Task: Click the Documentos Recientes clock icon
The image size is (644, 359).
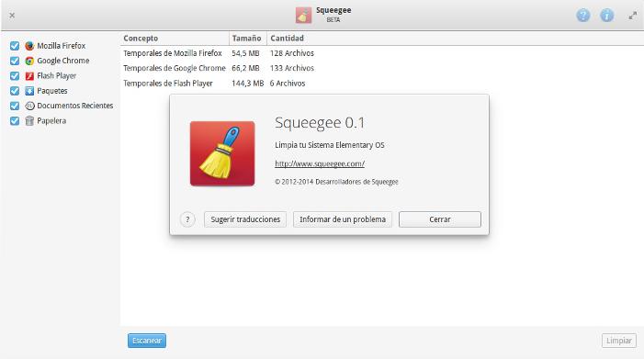Action: (x=29, y=106)
